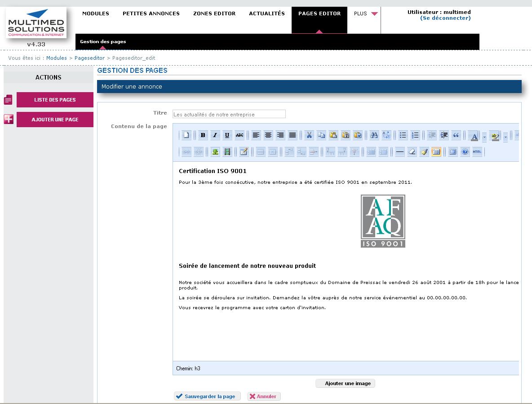Apply background highlight color
Screen dimensions: 532x404
495,136
